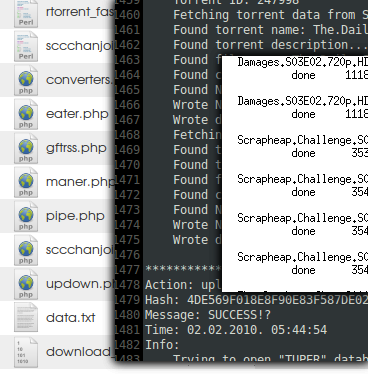The width and height of the screenshot is (368, 392).
Task: Select the maner.php file name
Action: coord(80,182)
